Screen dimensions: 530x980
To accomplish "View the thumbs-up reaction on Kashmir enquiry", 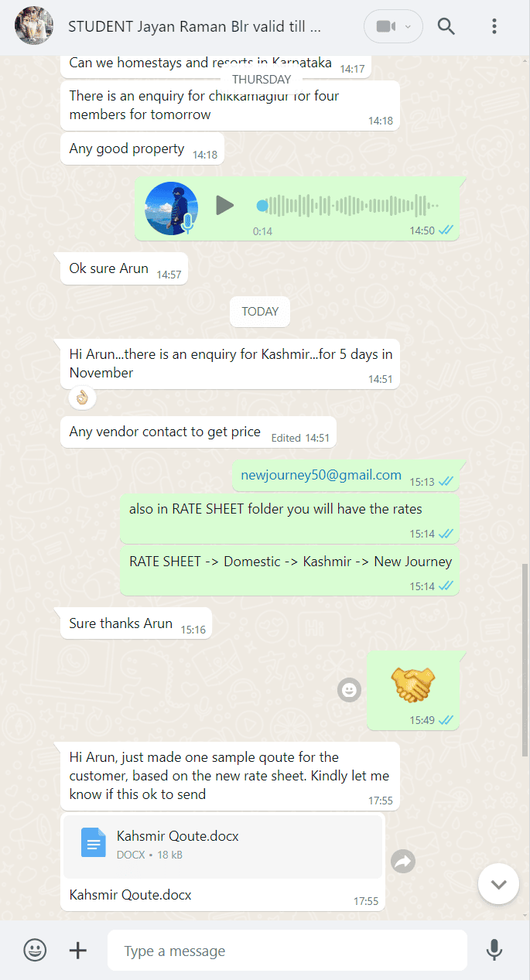I will click(82, 398).
